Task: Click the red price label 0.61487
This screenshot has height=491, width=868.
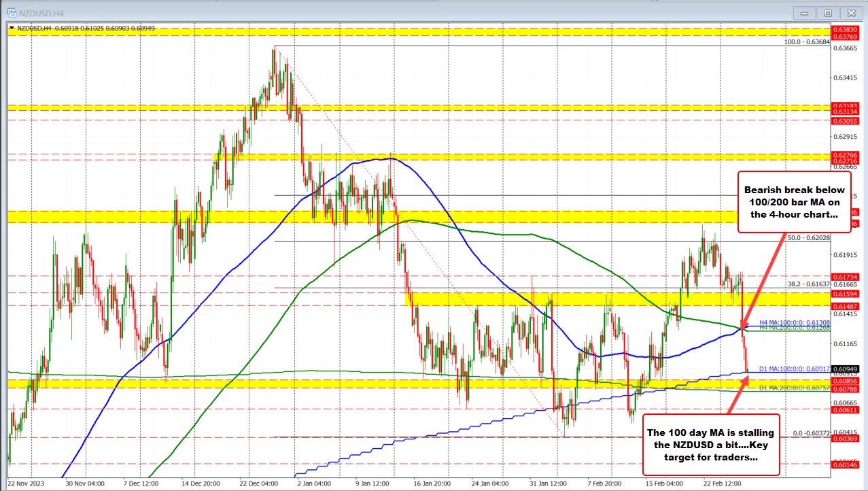Action: pos(847,306)
